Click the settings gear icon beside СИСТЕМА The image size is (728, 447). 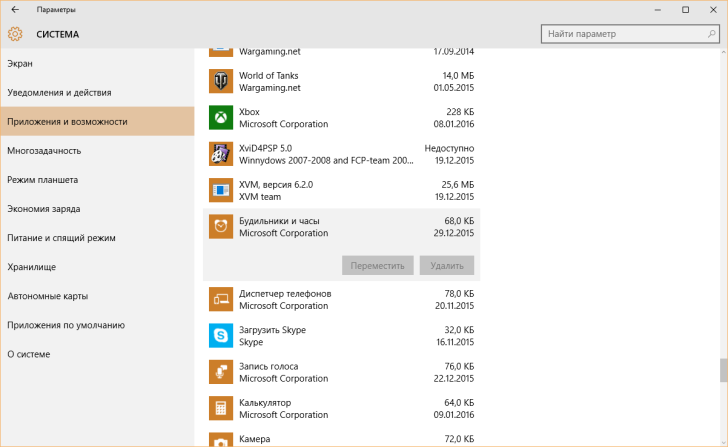(x=15, y=34)
